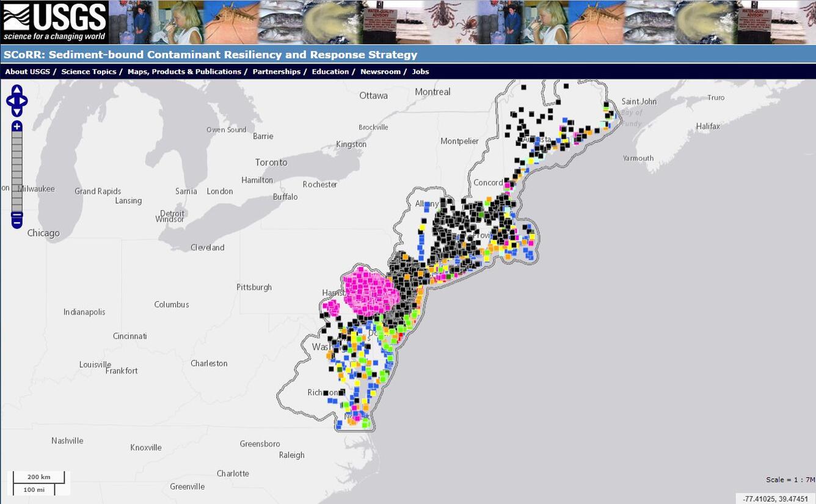Screen dimensions: 816x504
Task: Go to Maps, Products & Publications
Action: click(184, 71)
